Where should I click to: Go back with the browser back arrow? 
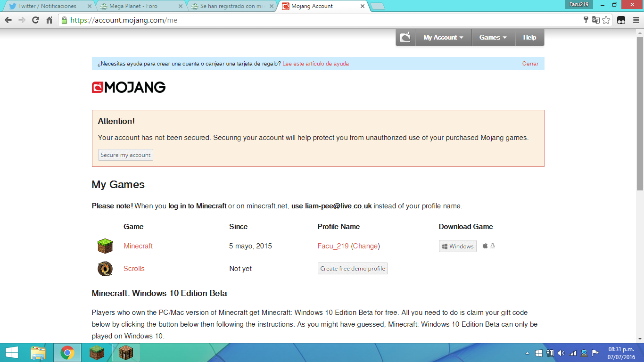pos(8,20)
